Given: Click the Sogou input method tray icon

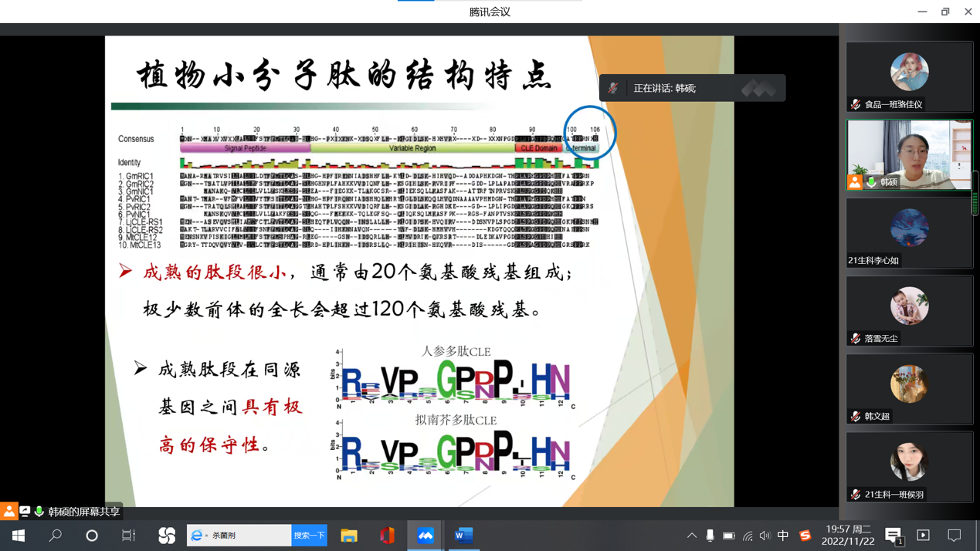Looking at the screenshot, I should pos(805,536).
